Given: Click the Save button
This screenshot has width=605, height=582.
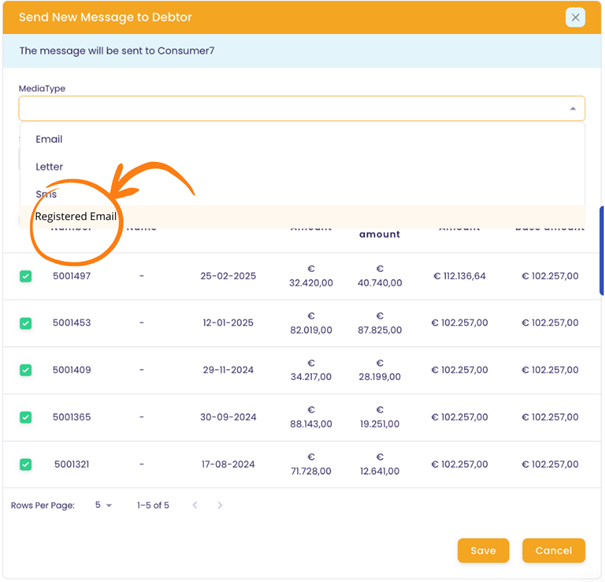Looking at the screenshot, I should 483,551.
